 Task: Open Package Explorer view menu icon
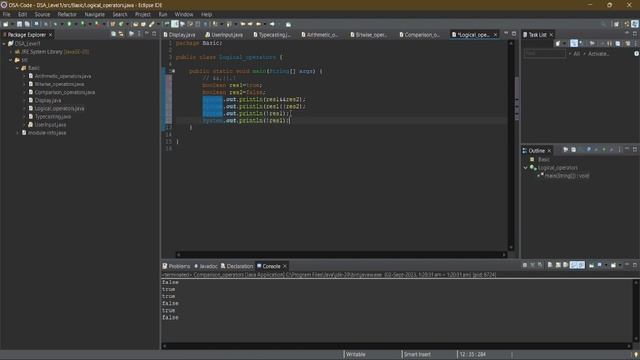[x=139, y=34]
